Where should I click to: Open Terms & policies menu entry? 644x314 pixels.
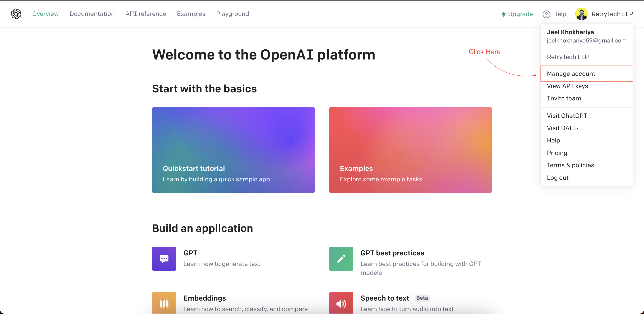[587, 165]
